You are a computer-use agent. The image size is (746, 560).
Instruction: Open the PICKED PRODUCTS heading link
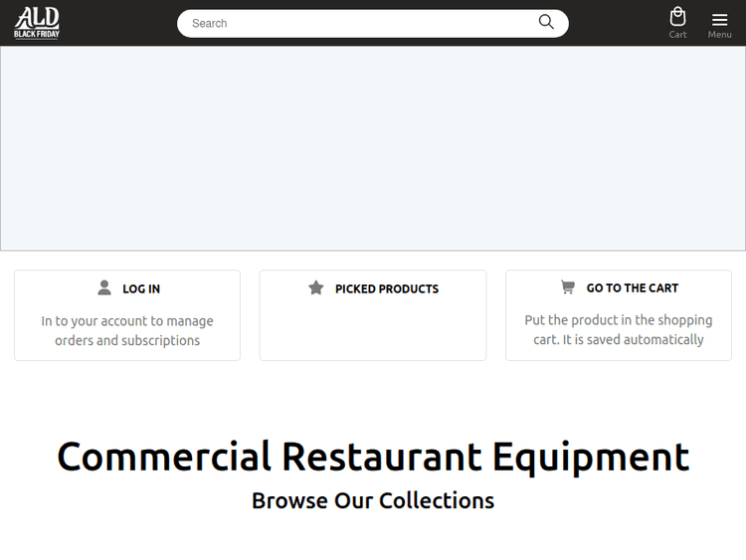pyautogui.click(x=387, y=288)
